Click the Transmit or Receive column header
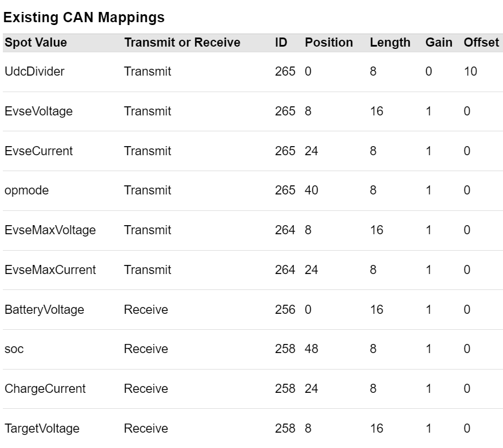 [182, 43]
